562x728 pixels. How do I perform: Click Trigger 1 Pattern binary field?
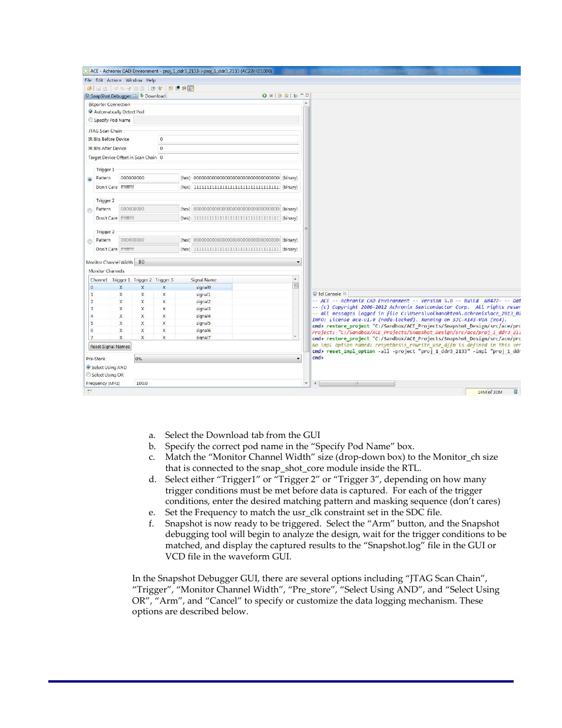[236, 177]
